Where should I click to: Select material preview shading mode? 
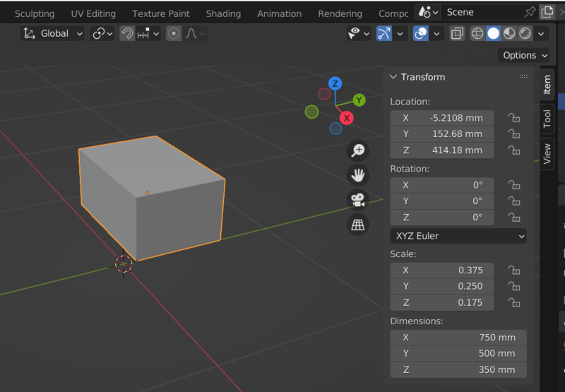pyautogui.click(x=509, y=33)
